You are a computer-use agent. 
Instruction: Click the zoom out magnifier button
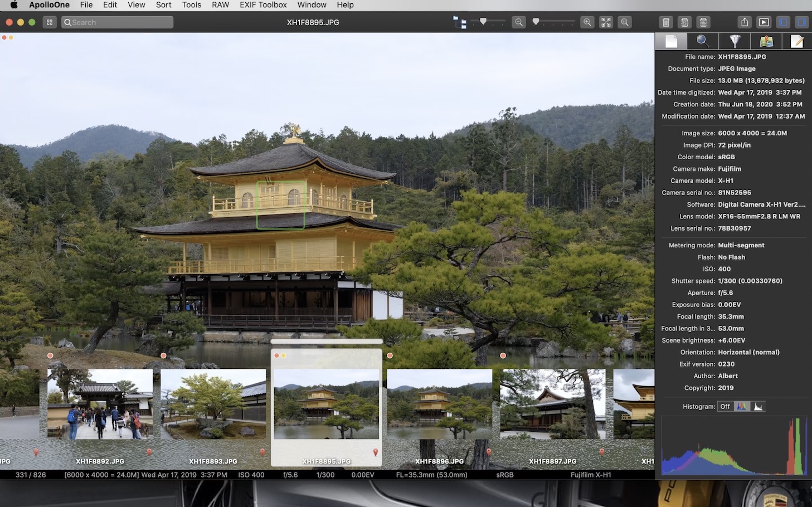coord(519,22)
